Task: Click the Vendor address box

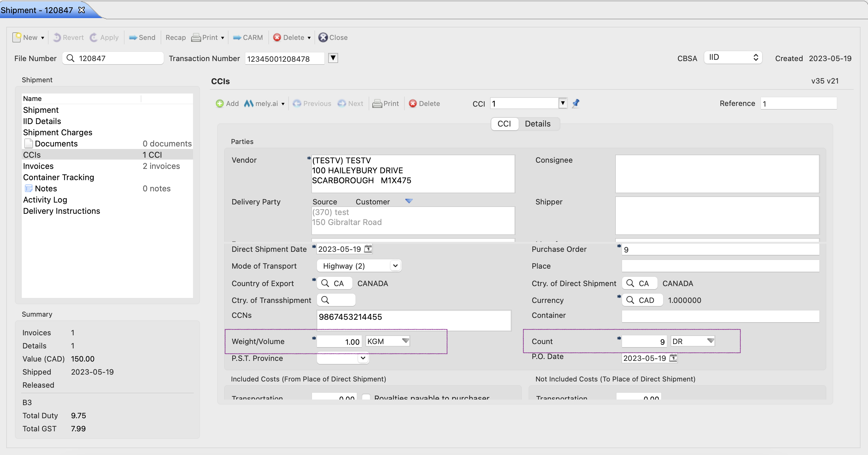Action: (413, 174)
